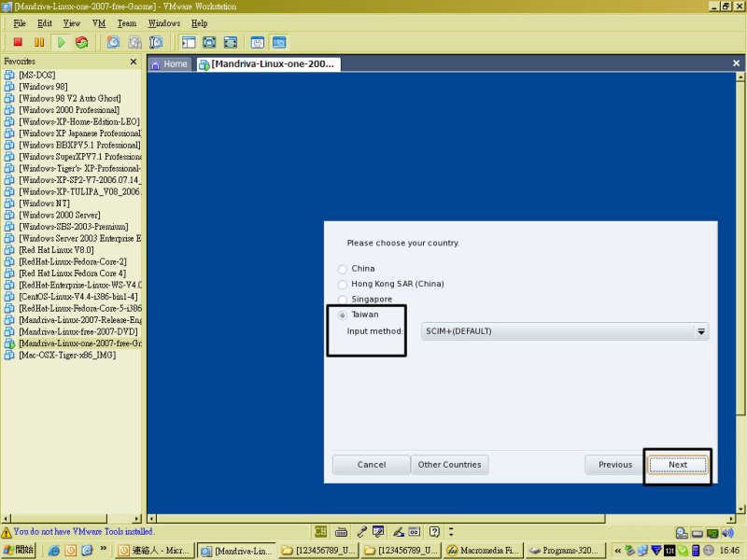Screen dimensions: 747x560
Task: Select [Mandriva-Linux-free-2007-DVD] in Favorites
Action: click(x=78, y=332)
